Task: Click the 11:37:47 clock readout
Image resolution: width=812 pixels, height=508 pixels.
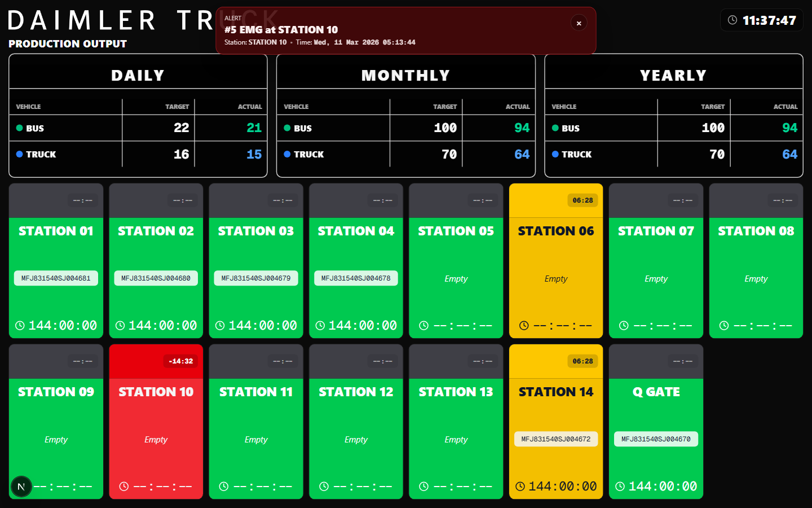Action: [x=769, y=20]
